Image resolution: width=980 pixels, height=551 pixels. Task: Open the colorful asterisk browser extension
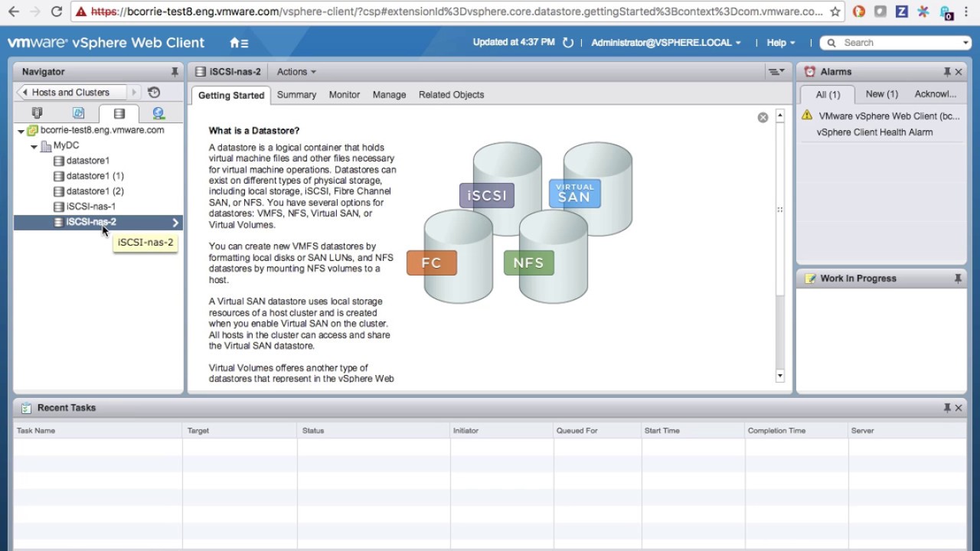coord(923,11)
